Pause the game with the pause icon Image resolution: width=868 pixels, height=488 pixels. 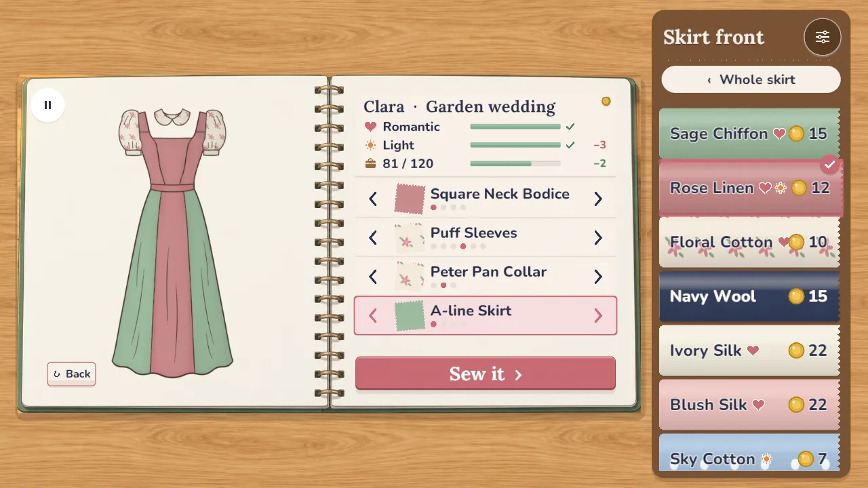coord(47,105)
